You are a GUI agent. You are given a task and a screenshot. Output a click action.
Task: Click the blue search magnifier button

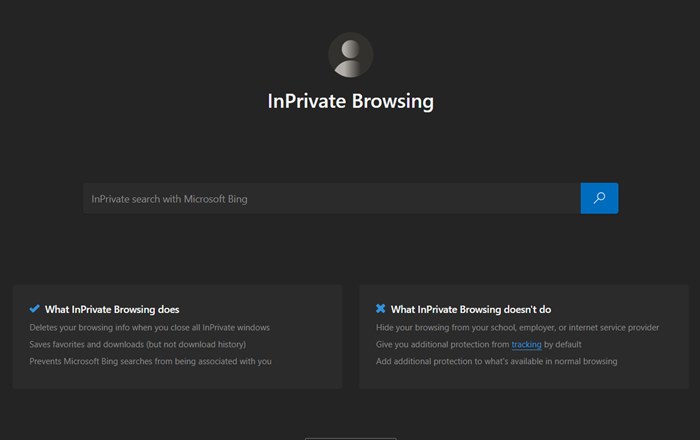click(x=599, y=198)
